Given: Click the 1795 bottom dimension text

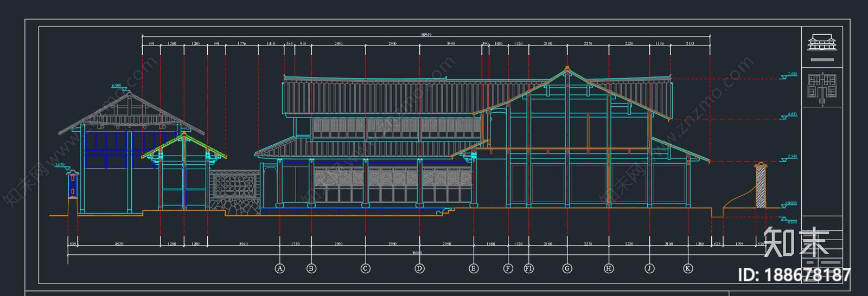Looking at the screenshot, I should pyautogui.click(x=739, y=244).
